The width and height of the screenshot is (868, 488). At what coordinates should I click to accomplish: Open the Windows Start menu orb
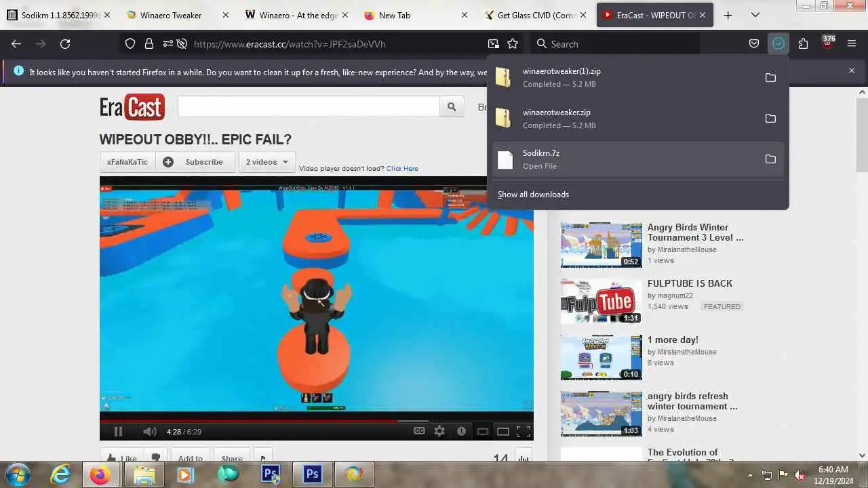[18, 474]
